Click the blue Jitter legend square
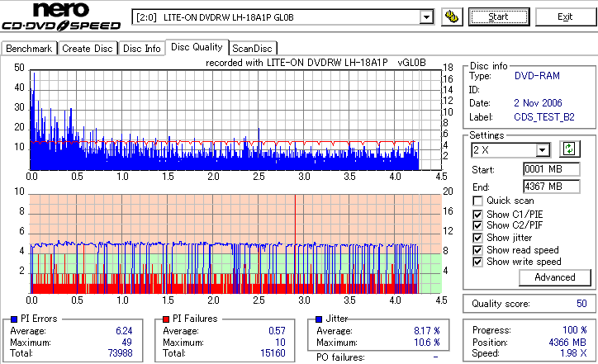 point(319,319)
